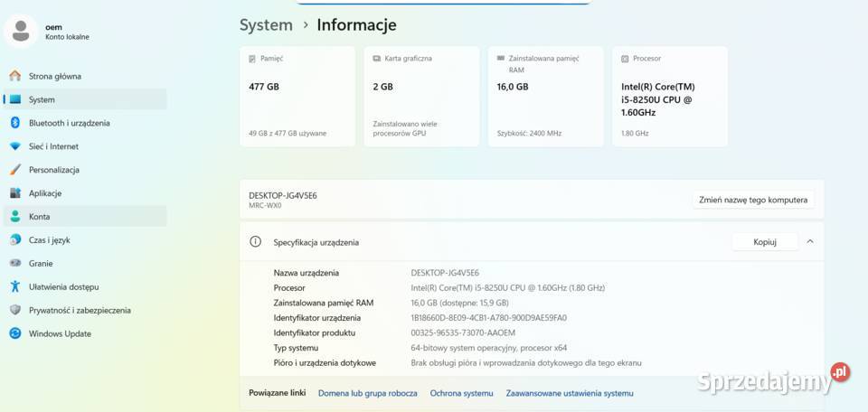The height and width of the screenshot is (412, 868).
Task: Click the Granie controller icon
Action: tap(15, 263)
